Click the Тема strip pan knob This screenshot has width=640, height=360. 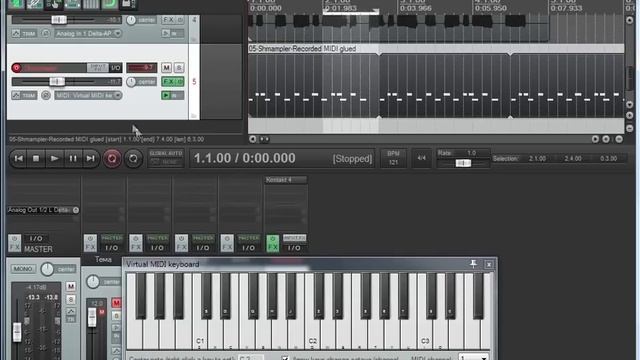[93, 282]
